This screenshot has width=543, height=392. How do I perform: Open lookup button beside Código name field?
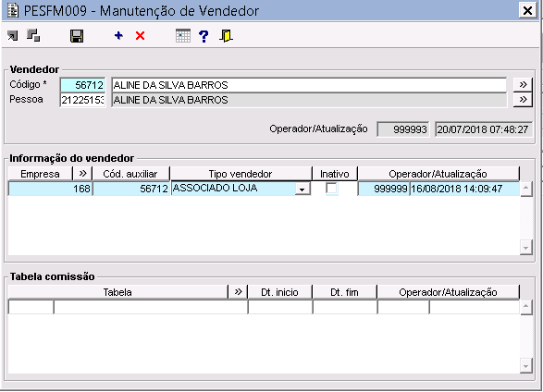523,84
